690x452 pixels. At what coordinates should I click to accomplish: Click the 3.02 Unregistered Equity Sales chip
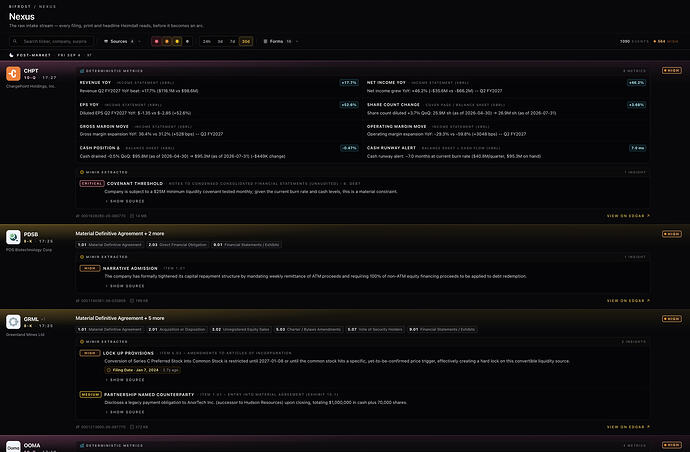[x=241, y=330]
